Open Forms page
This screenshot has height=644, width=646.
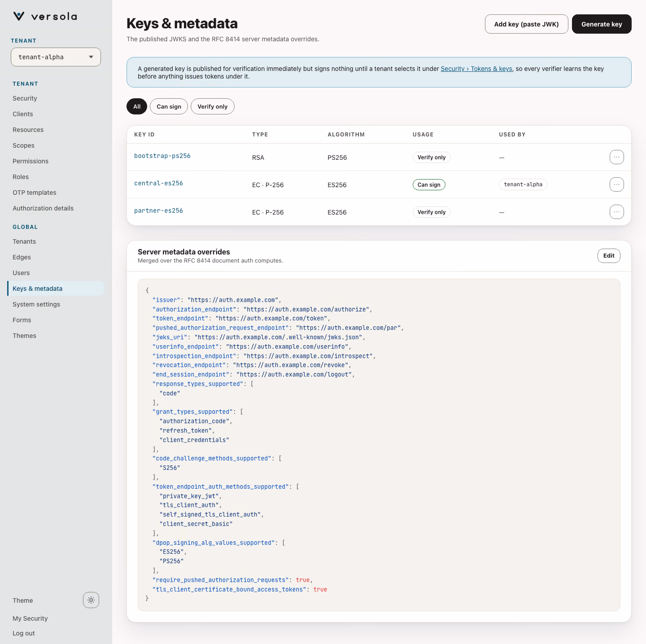click(22, 320)
